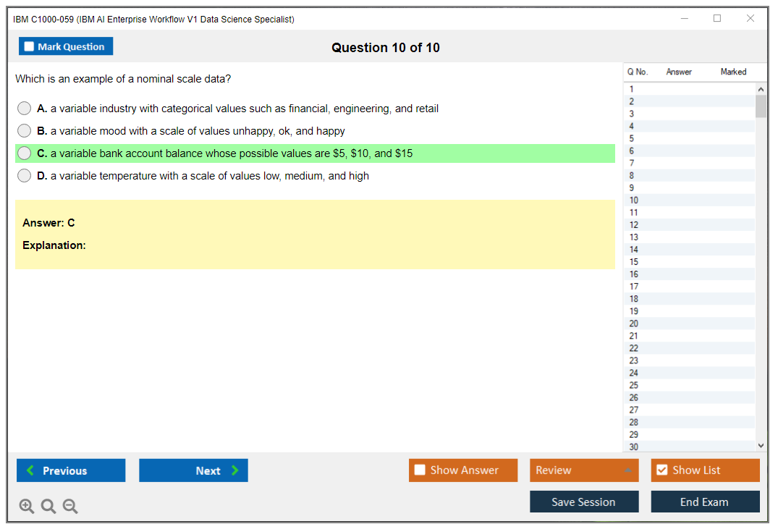The height and width of the screenshot is (532, 778).
Task: Minimize the exam window
Action: (685, 19)
